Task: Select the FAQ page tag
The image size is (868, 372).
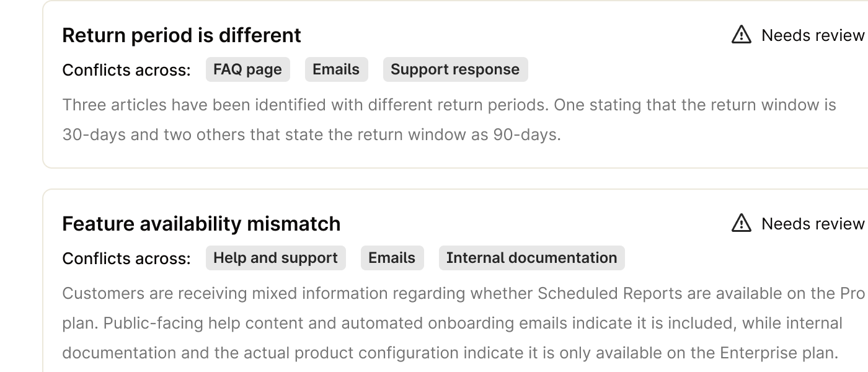Action: 247,69
